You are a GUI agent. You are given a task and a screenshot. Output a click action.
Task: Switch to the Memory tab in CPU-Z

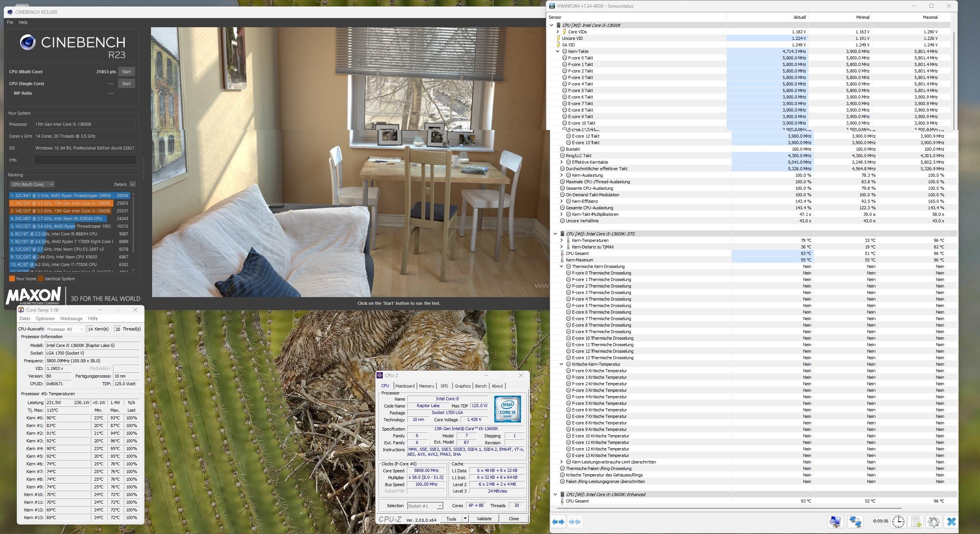[426, 386]
